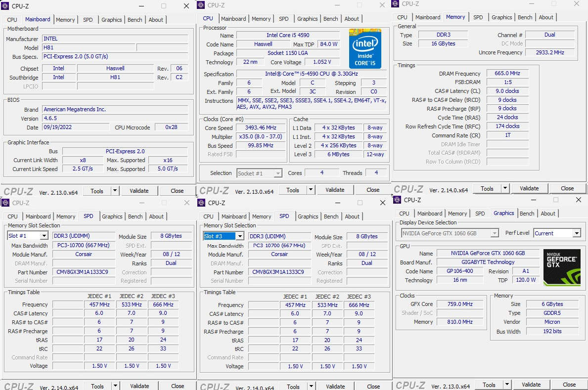
Task: Switch to the Mainboard tab in the Graphics window
Action: click(429, 213)
